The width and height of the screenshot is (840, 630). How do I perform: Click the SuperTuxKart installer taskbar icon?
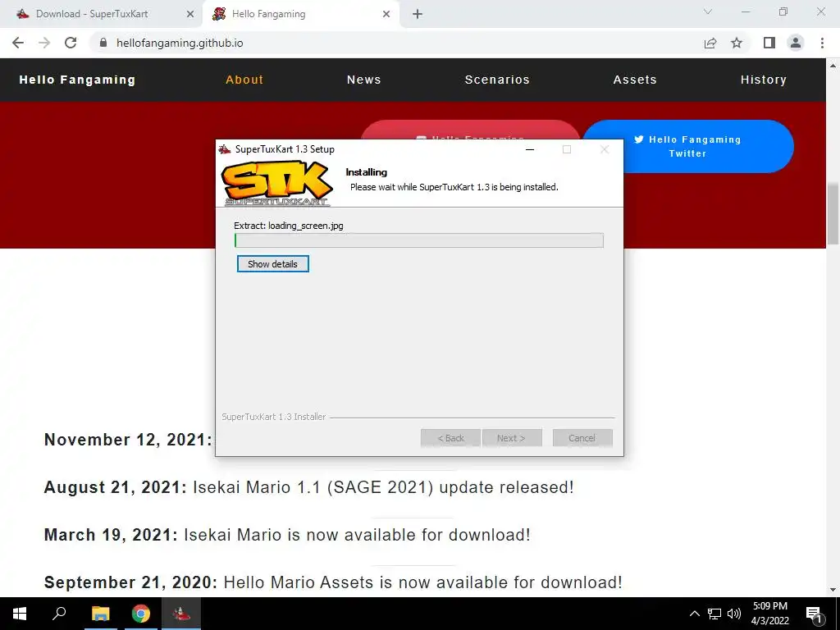181,614
